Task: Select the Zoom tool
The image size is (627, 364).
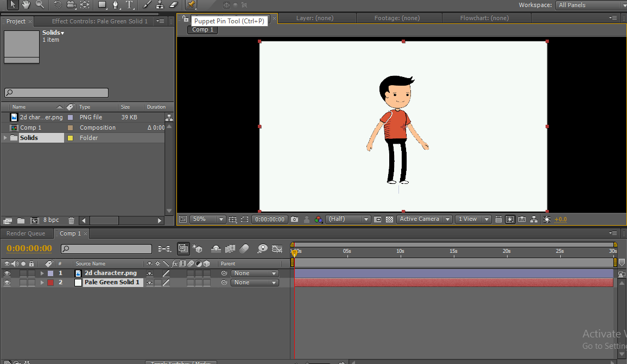Action: pos(39,5)
